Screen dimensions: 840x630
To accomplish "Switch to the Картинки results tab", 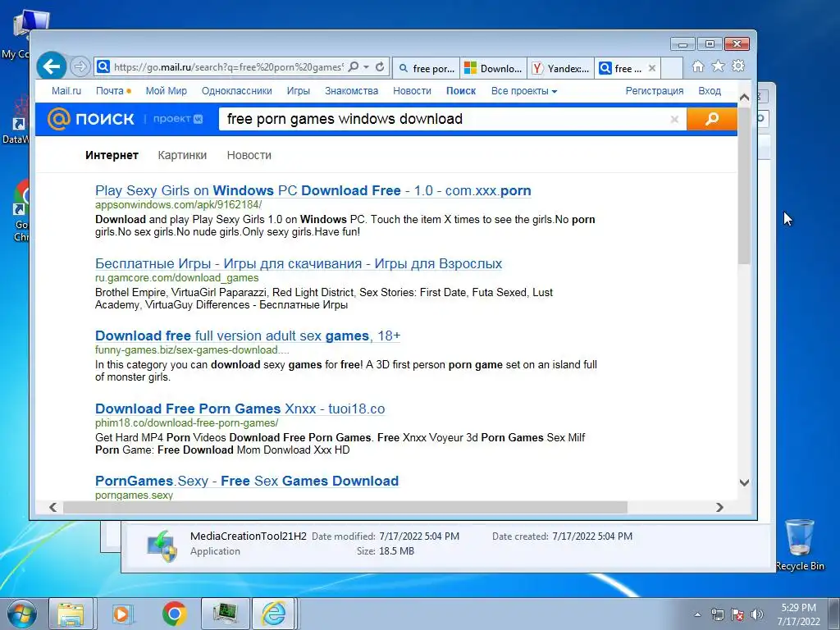I will click(x=182, y=155).
